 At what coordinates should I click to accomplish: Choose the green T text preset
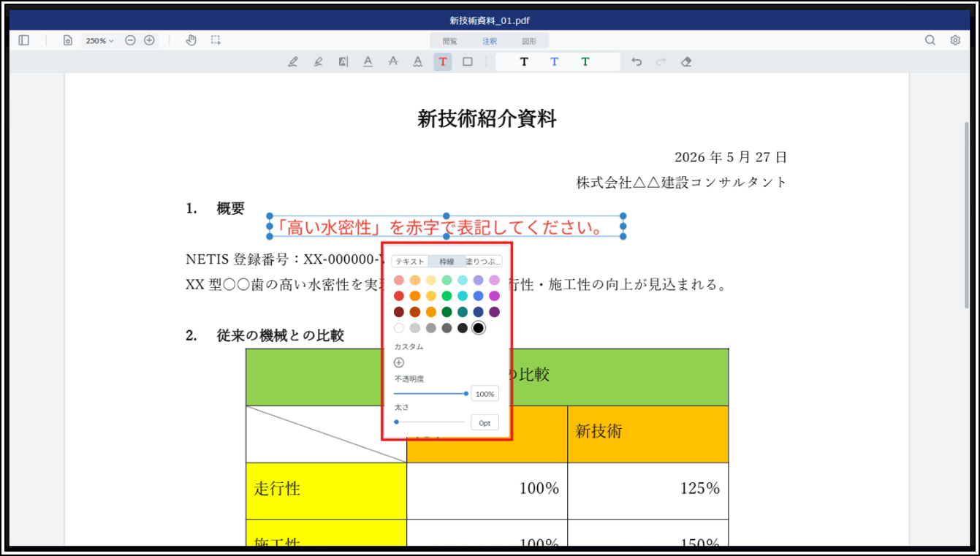[585, 62]
